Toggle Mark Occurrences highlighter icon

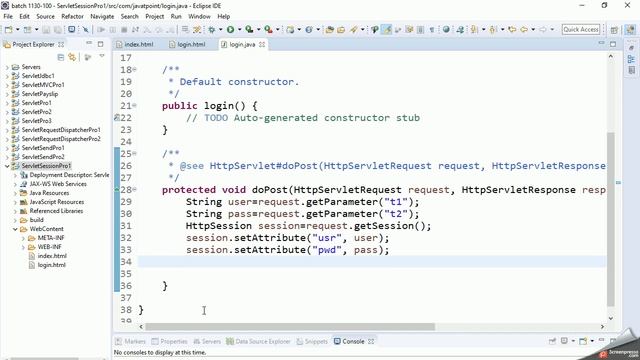(x=386, y=29)
